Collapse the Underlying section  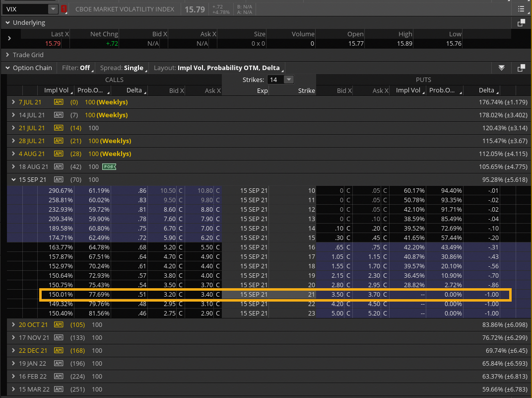pos(7,23)
